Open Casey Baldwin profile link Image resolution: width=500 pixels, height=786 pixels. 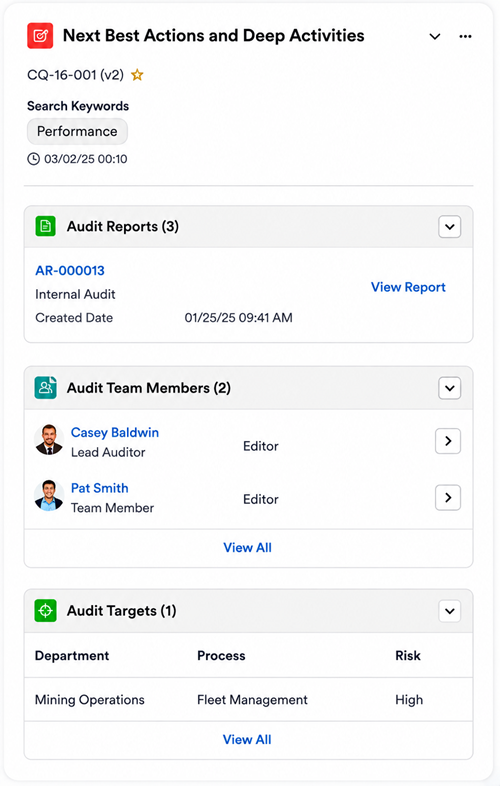coord(115,433)
